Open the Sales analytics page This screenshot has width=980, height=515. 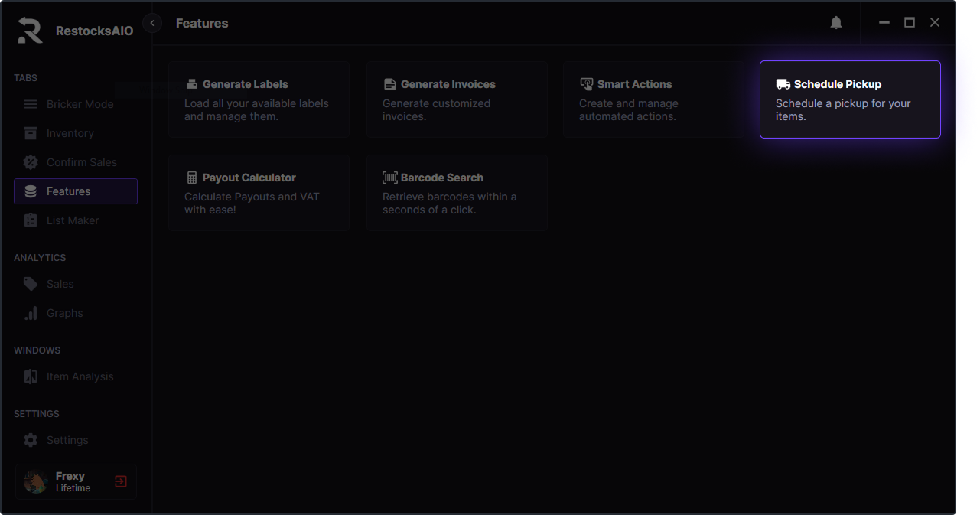point(60,284)
